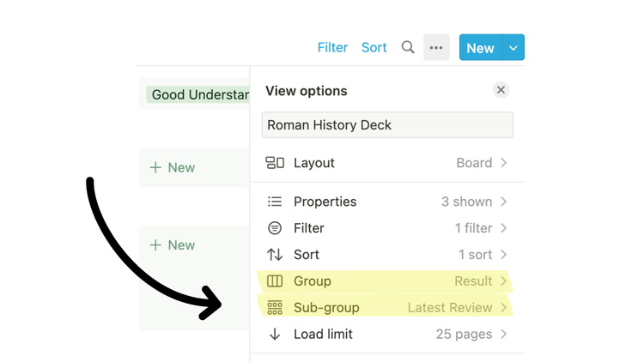The height and width of the screenshot is (362, 644).
Task: Expand Load limit chevron beside 25 pages
Action: click(504, 335)
